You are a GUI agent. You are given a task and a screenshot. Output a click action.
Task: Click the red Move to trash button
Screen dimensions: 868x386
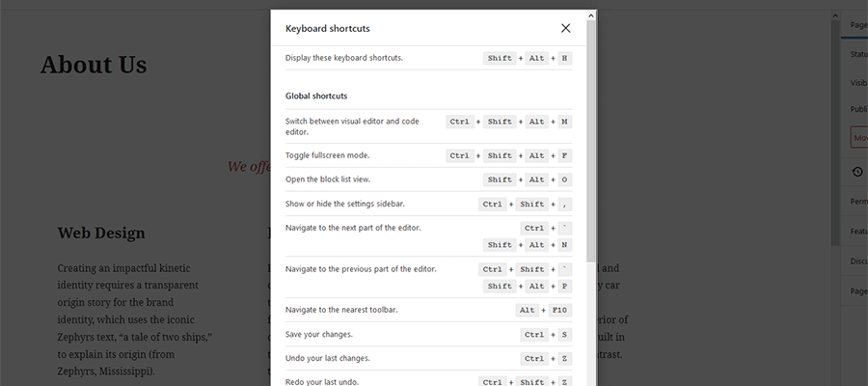tap(858, 138)
